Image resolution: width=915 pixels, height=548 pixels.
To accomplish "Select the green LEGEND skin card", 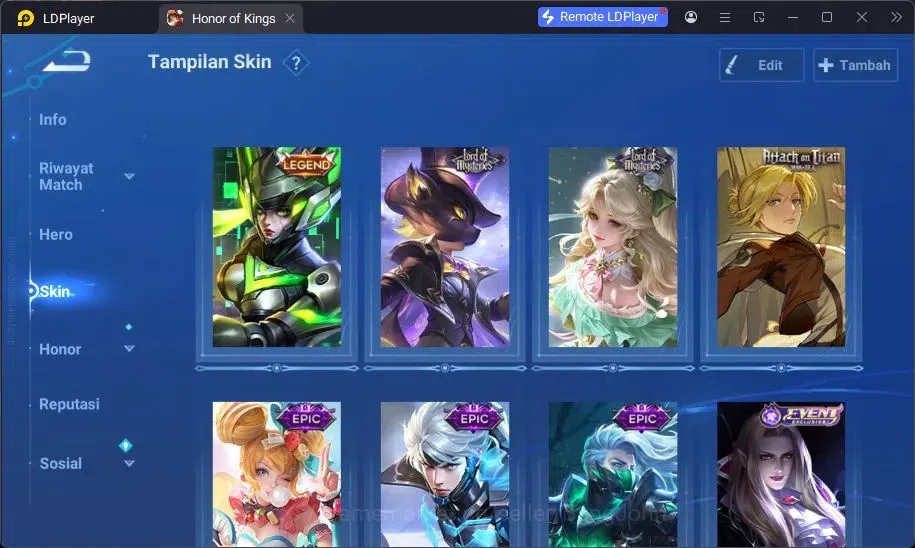I will pos(277,247).
